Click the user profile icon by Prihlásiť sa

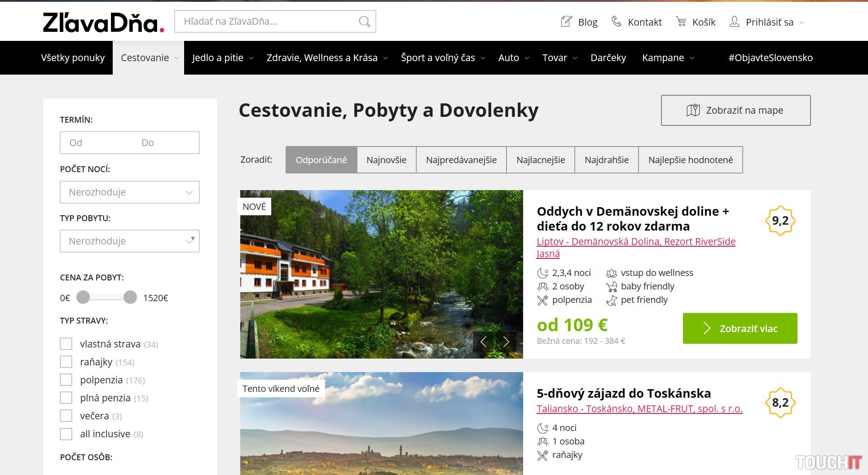734,22
